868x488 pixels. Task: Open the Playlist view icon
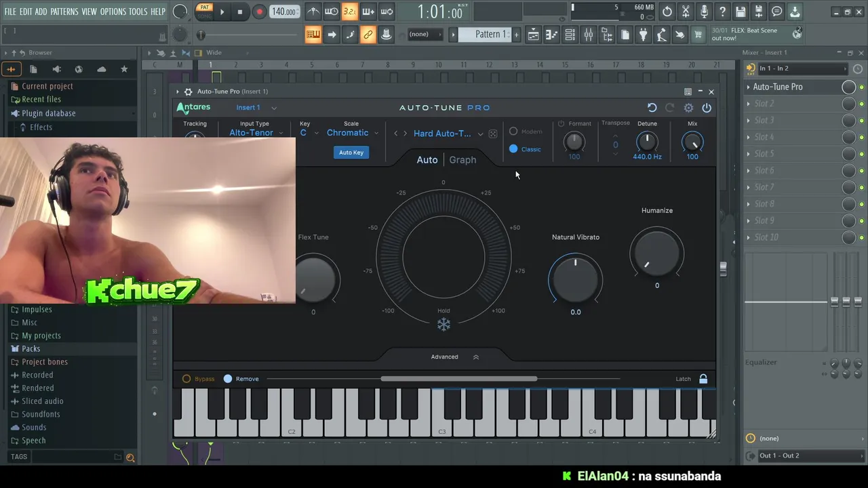[534, 35]
